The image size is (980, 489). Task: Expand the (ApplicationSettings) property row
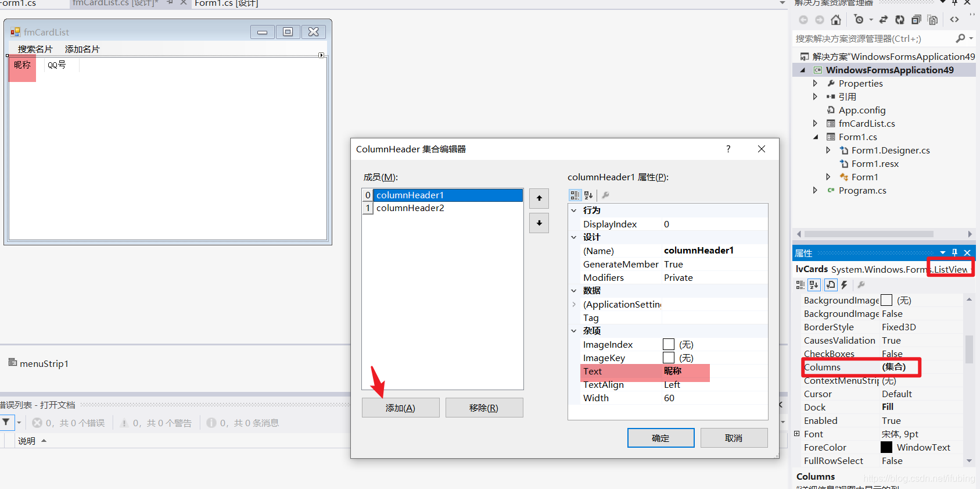click(x=574, y=304)
